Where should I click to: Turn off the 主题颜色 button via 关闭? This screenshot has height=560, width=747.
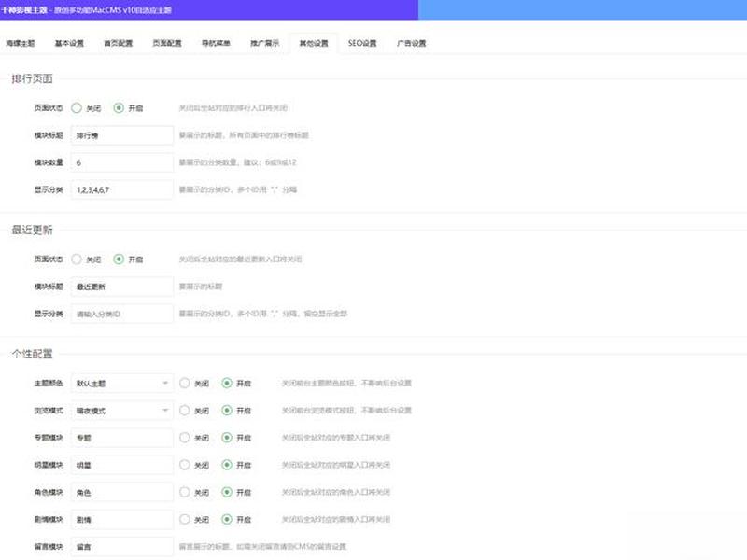(x=185, y=384)
